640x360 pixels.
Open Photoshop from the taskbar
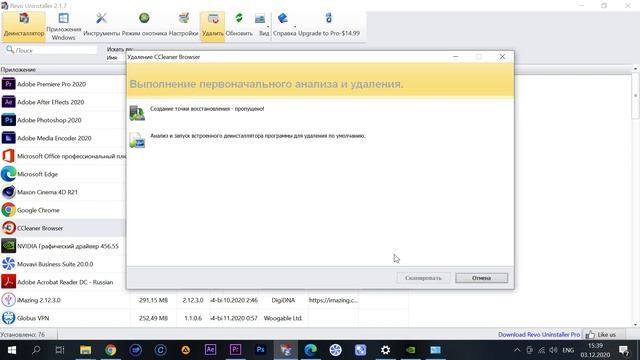coord(260,350)
